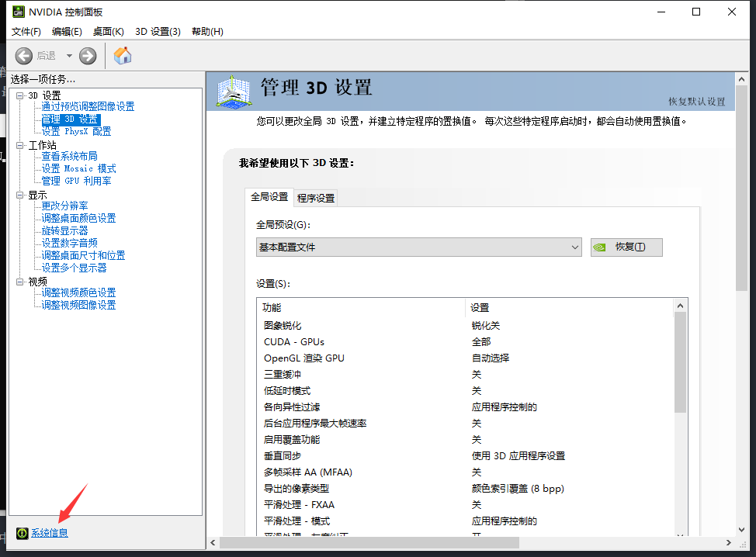
Task: Select 通过预览调整图像设置 in tree
Action: pos(88,106)
